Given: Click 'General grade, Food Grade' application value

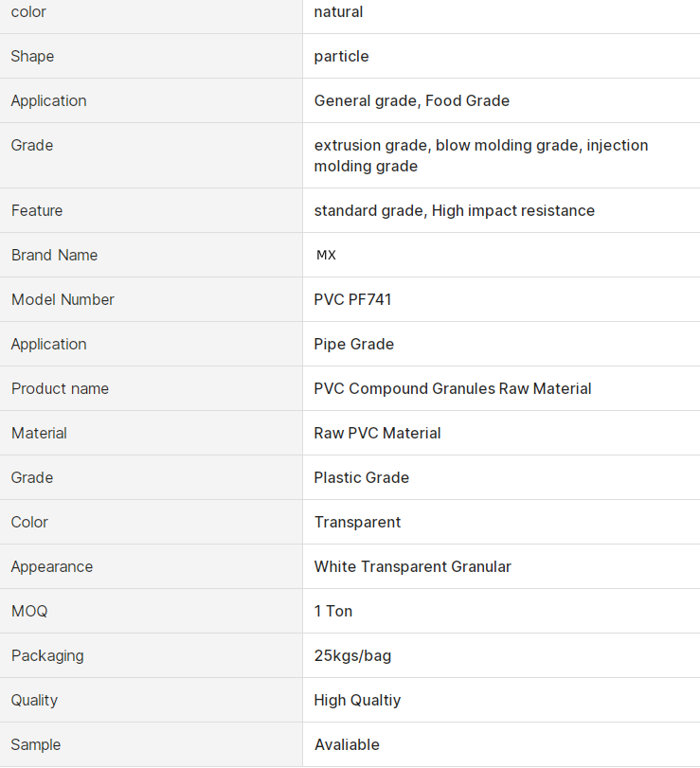Looking at the screenshot, I should [x=411, y=101].
